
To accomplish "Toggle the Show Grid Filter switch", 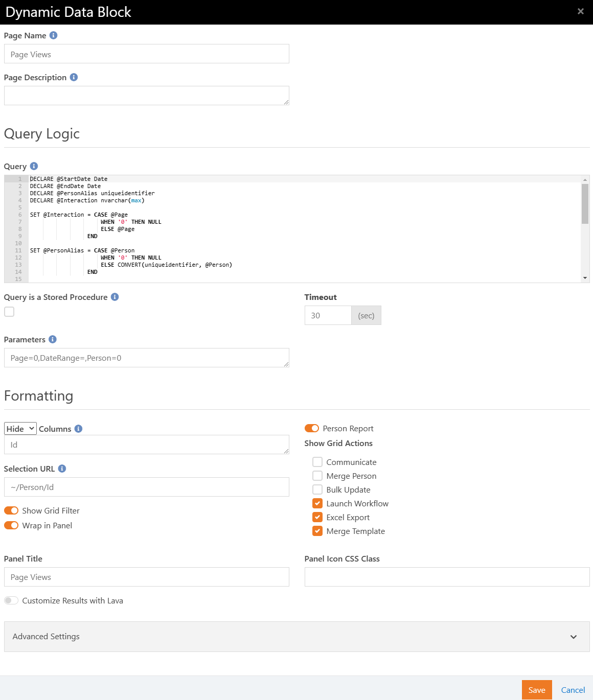I will pos(11,510).
